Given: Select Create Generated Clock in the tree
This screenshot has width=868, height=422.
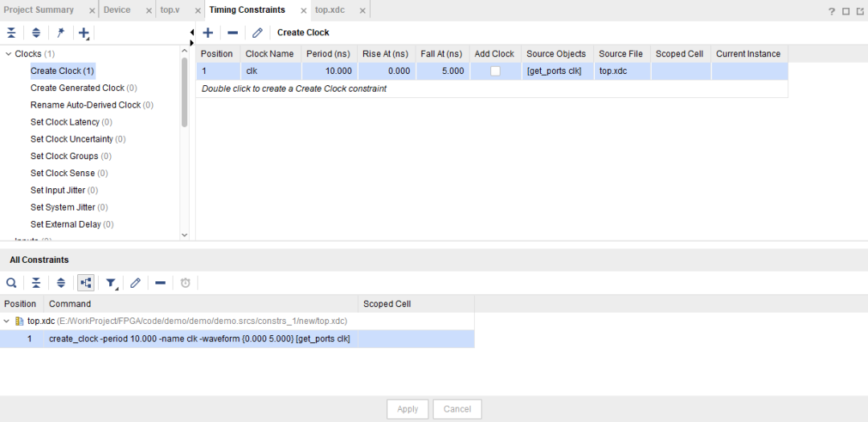Looking at the screenshot, I should [84, 88].
